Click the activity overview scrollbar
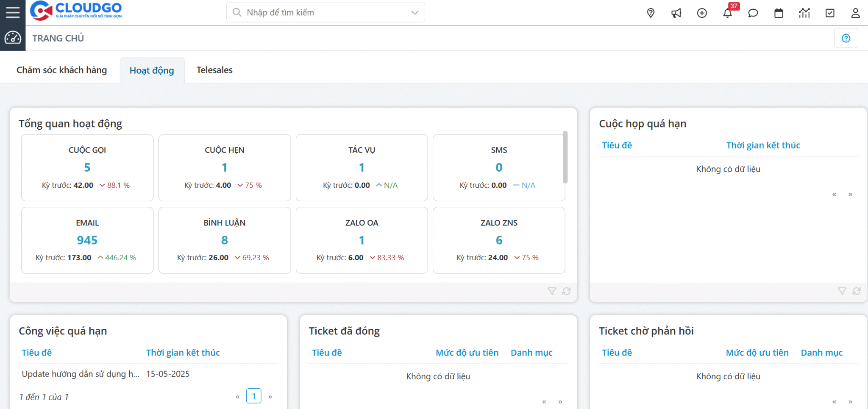The image size is (868, 409). pos(565,157)
